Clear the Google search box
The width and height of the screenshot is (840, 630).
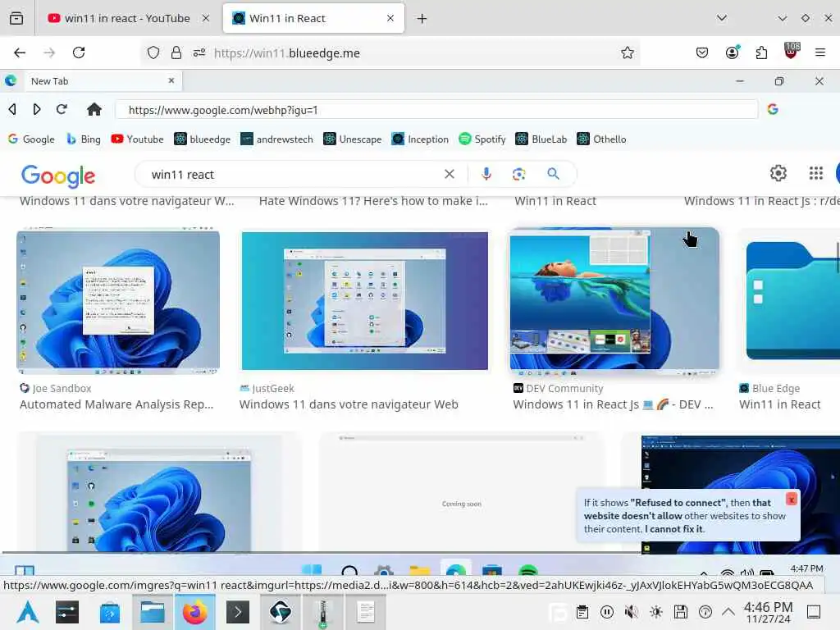click(x=450, y=174)
